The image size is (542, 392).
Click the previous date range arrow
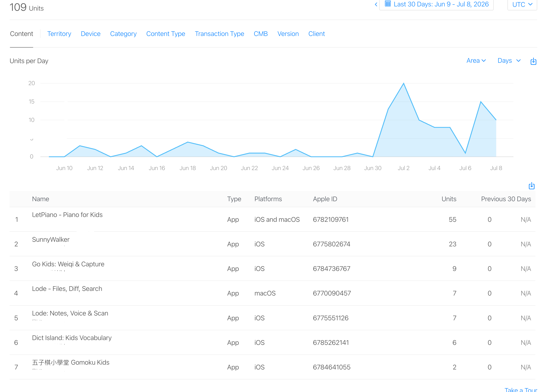(376, 4)
